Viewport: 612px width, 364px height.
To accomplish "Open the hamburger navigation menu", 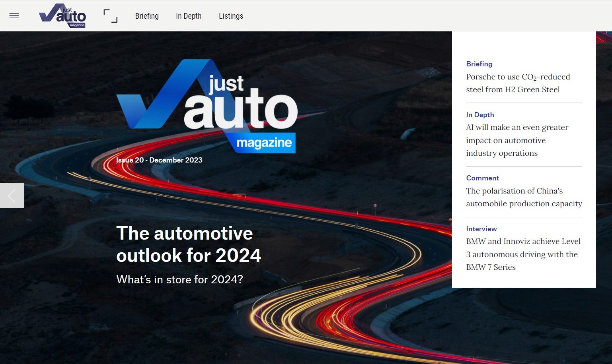I will tap(14, 15).
